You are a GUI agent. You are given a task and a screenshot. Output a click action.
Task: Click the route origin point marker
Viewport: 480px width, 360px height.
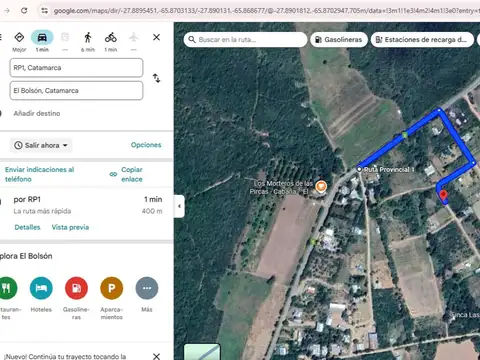(359, 169)
